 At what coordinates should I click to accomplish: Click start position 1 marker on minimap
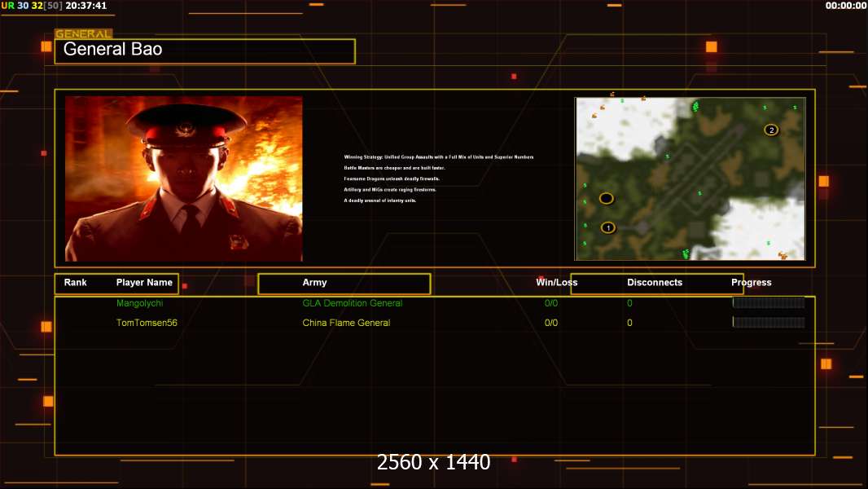click(x=608, y=227)
